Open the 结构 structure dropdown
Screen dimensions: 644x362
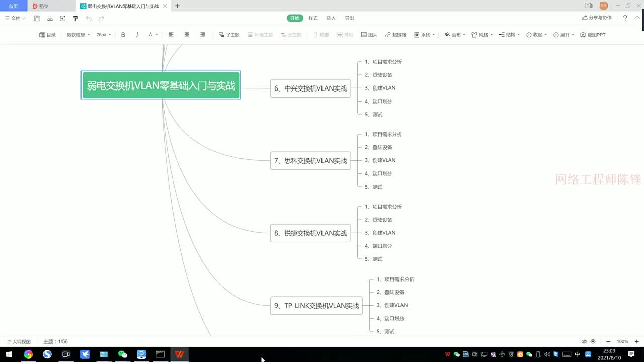509,35
